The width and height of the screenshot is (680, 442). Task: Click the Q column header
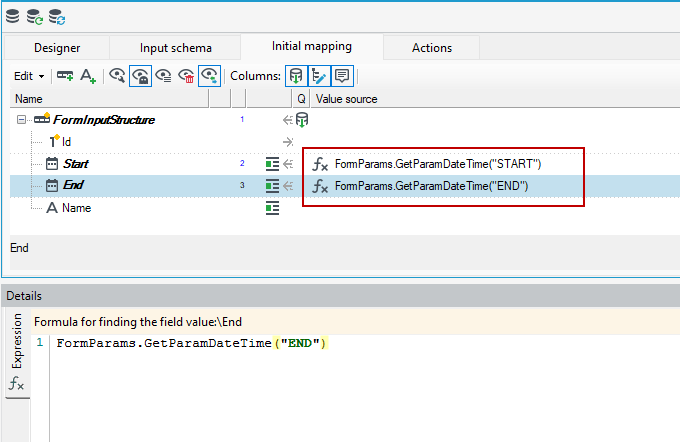pos(301,99)
